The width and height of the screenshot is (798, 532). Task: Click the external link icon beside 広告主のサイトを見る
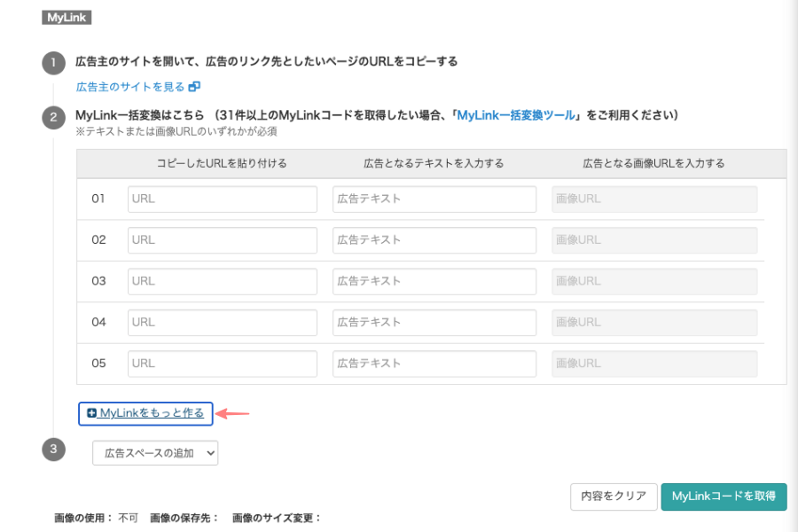click(x=194, y=87)
